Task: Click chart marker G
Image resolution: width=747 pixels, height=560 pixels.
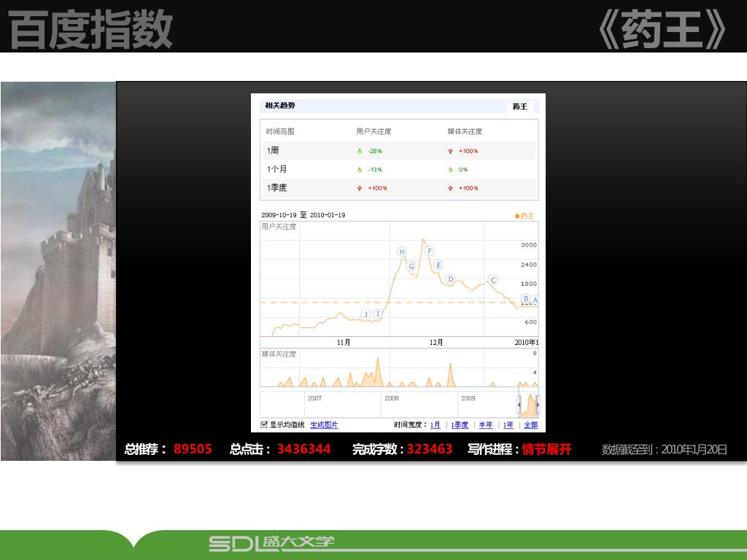Action: 411,266
